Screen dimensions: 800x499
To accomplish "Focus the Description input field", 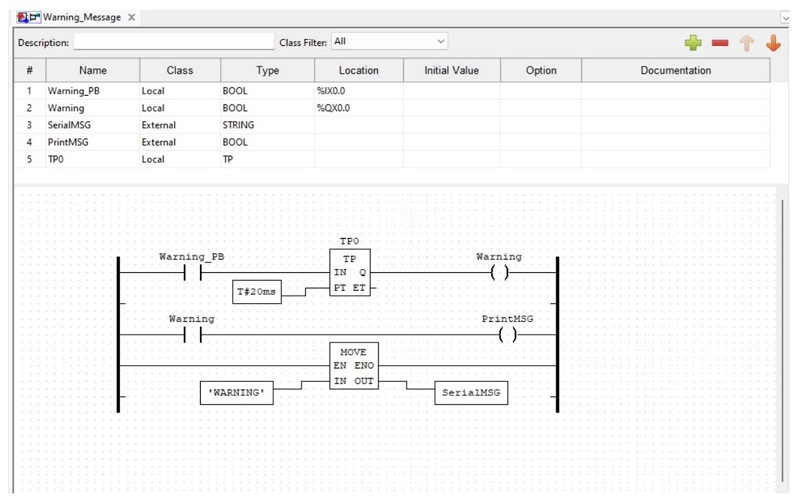I will tap(173, 42).
